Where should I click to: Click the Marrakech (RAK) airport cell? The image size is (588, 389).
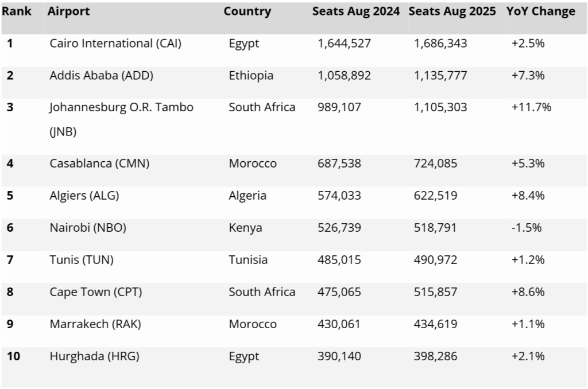[95, 324]
